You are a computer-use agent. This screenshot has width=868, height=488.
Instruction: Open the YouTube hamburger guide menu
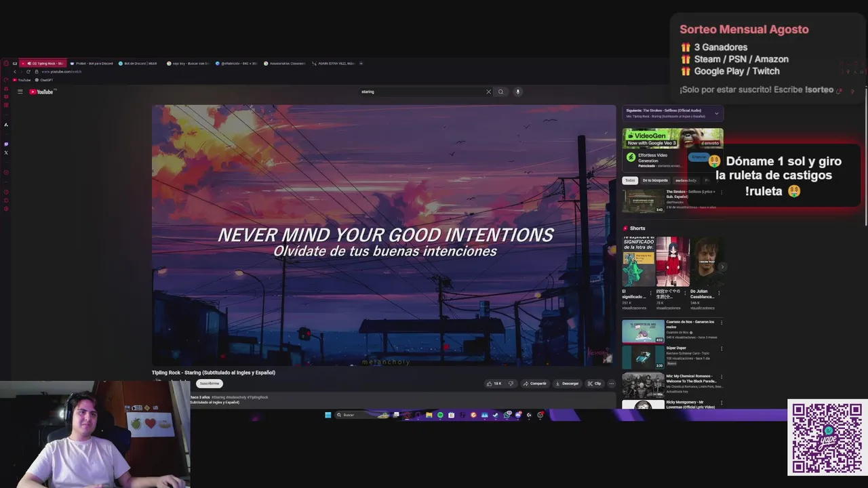(20, 91)
